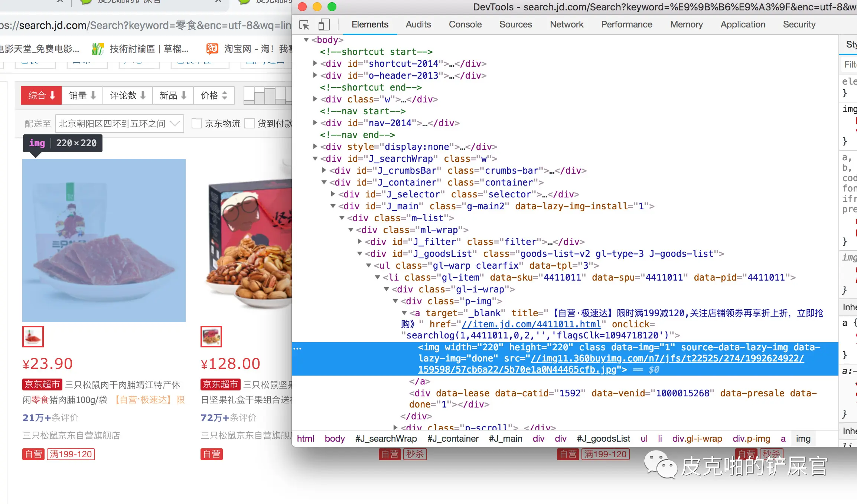Switch to the Console tab
Viewport: 857px width, 504px height.
465,24
